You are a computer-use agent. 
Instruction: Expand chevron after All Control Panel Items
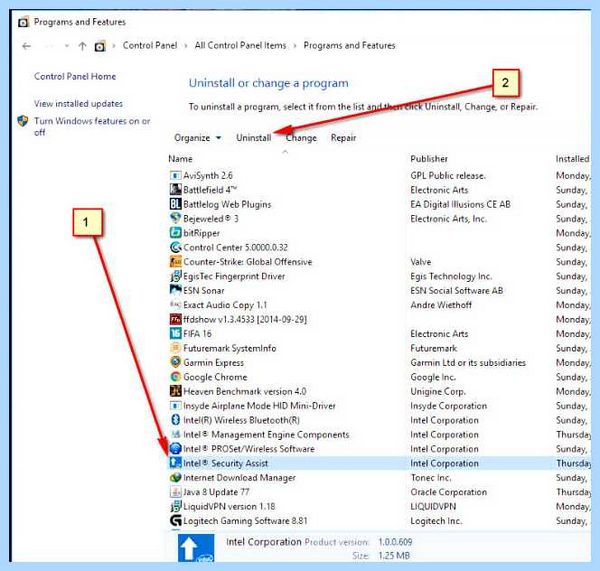coord(295,46)
